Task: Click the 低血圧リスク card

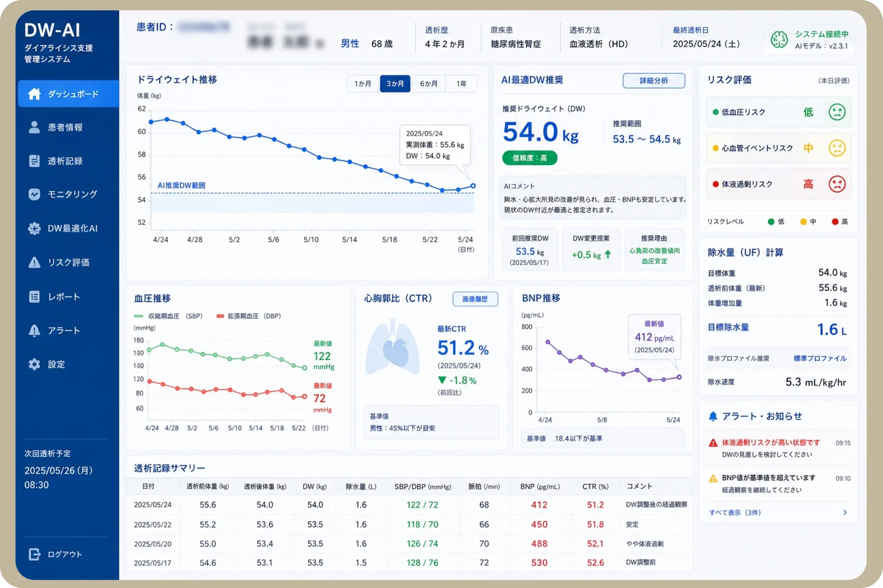Action: pyautogui.click(x=778, y=112)
